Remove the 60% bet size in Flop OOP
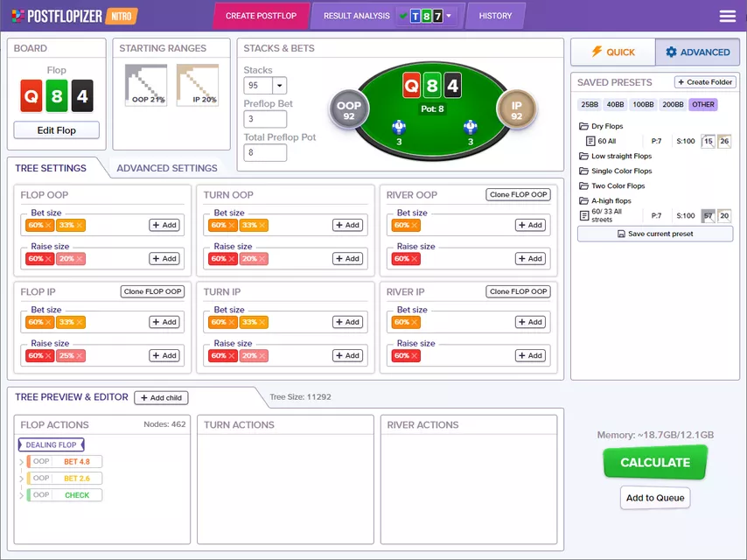Image resolution: width=747 pixels, height=560 pixels. [48, 225]
